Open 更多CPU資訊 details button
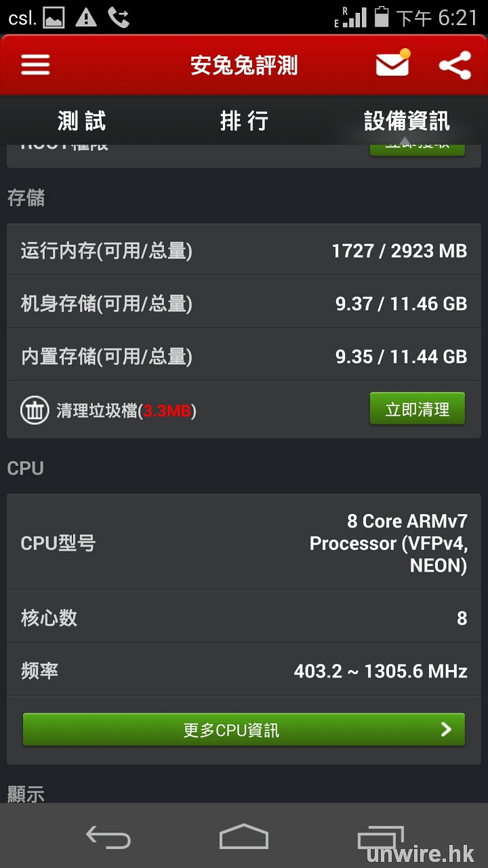 click(230, 730)
